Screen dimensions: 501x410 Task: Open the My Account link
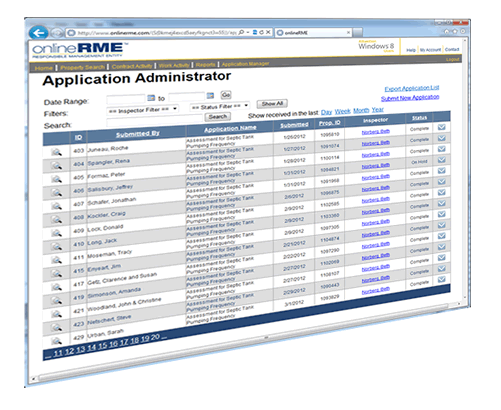(430, 50)
